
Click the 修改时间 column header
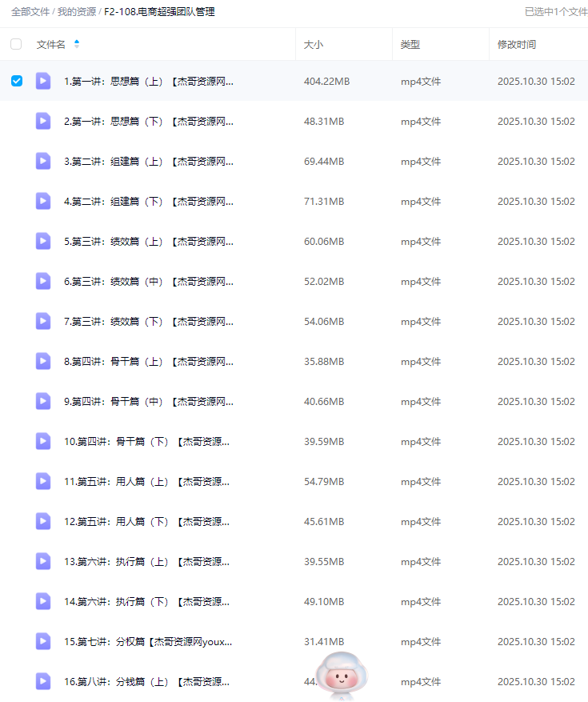pyautogui.click(x=517, y=45)
